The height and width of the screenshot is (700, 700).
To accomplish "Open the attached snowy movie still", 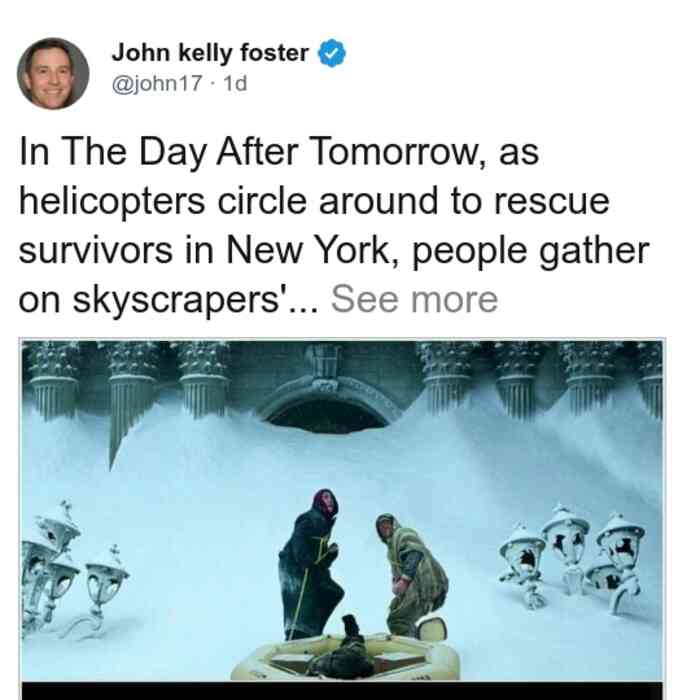I will tap(342, 510).
